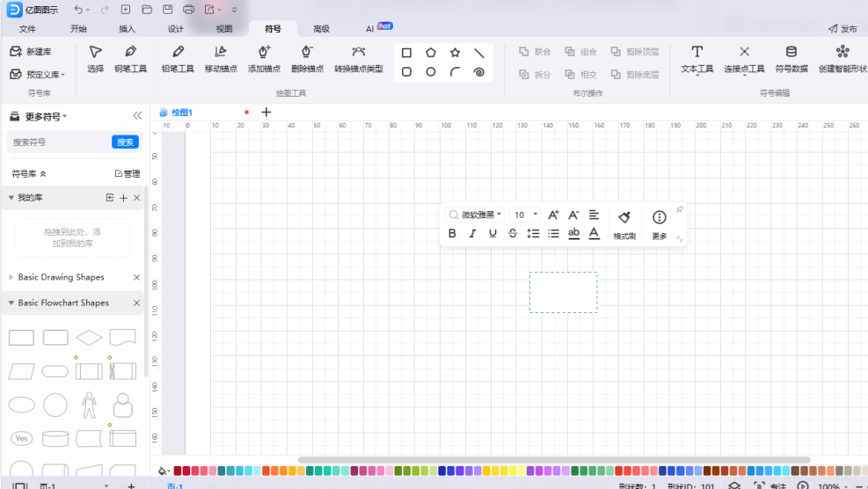Expand Predefined Library (预定义库) dropdown
The height and width of the screenshot is (489, 868).
(x=37, y=74)
